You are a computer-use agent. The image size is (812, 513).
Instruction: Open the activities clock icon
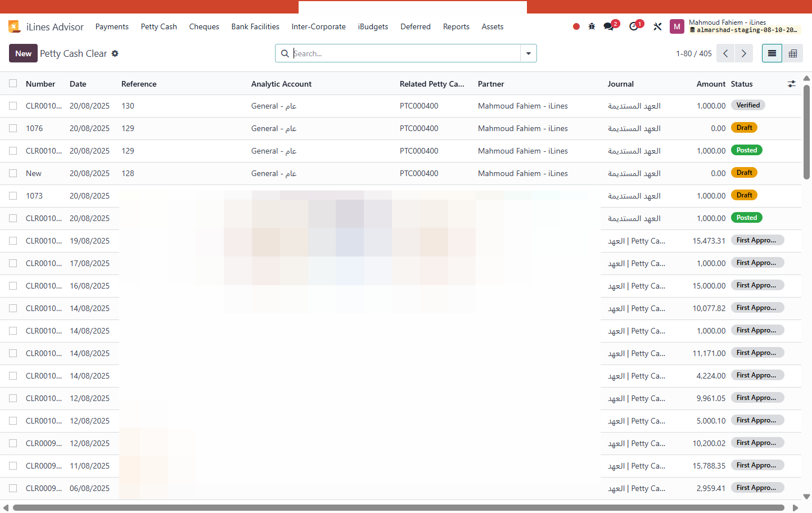[634, 26]
